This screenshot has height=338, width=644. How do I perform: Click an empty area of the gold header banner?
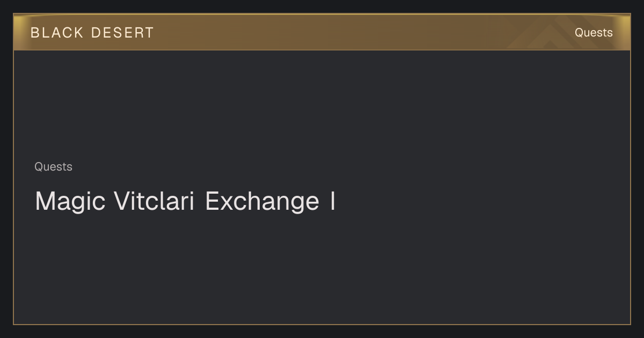coord(349,32)
